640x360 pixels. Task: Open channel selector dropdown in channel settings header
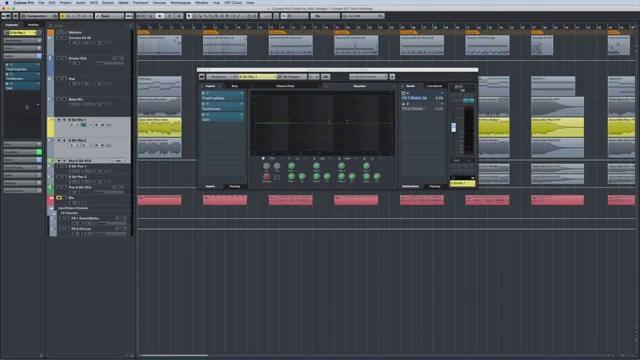(257, 77)
